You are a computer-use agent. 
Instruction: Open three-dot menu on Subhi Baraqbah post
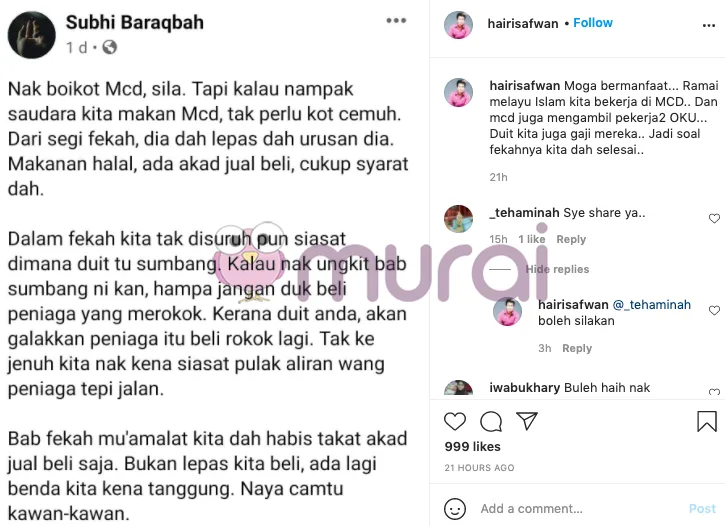[x=396, y=21]
